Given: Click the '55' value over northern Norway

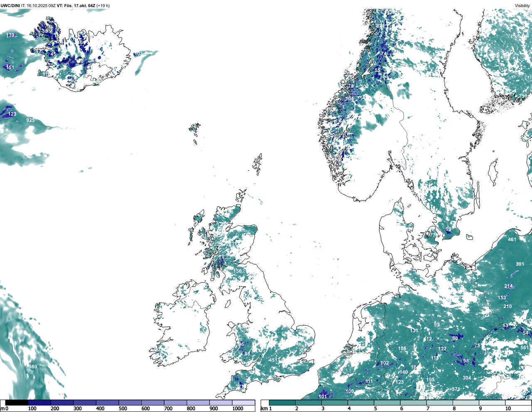Looking at the screenshot, I should (x=377, y=70).
